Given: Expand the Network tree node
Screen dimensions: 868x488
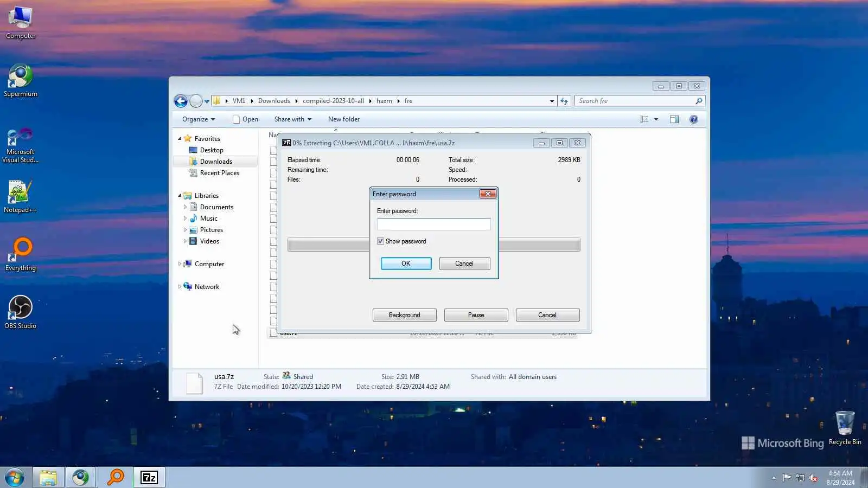Looking at the screenshot, I should click(x=180, y=287).
